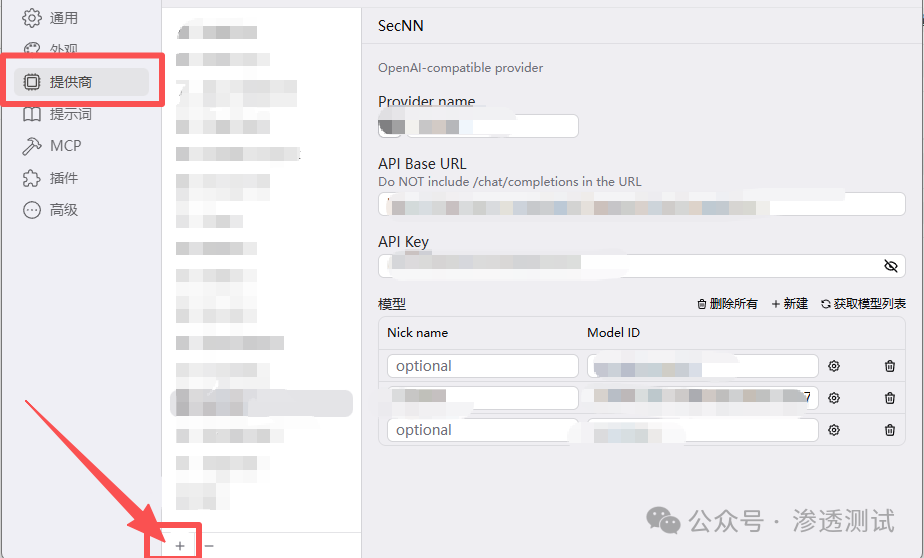Add a new provider with plus button

(x=180, y=546)
